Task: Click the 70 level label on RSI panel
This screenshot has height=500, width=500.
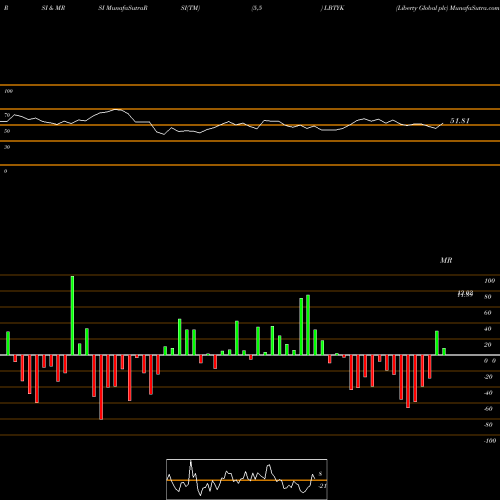Action: click(x=7, y=115)
